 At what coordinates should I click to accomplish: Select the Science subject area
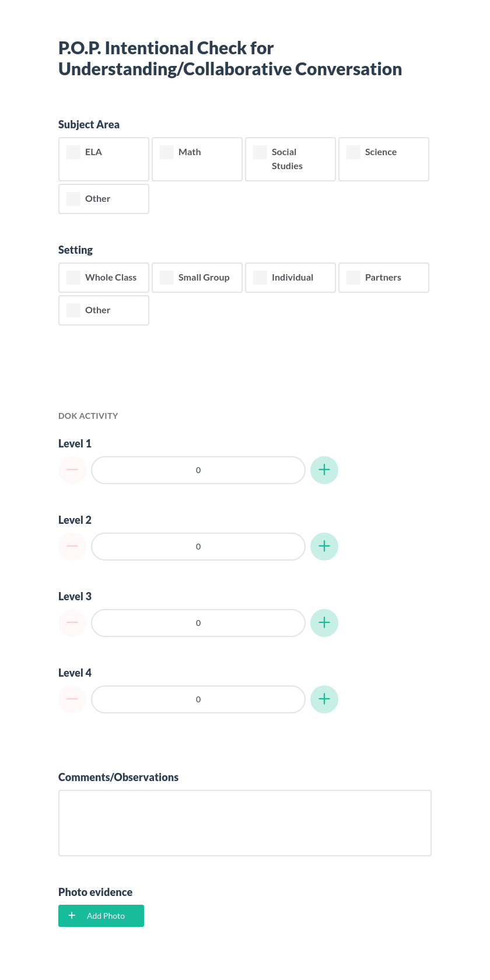tap(353, 152)
